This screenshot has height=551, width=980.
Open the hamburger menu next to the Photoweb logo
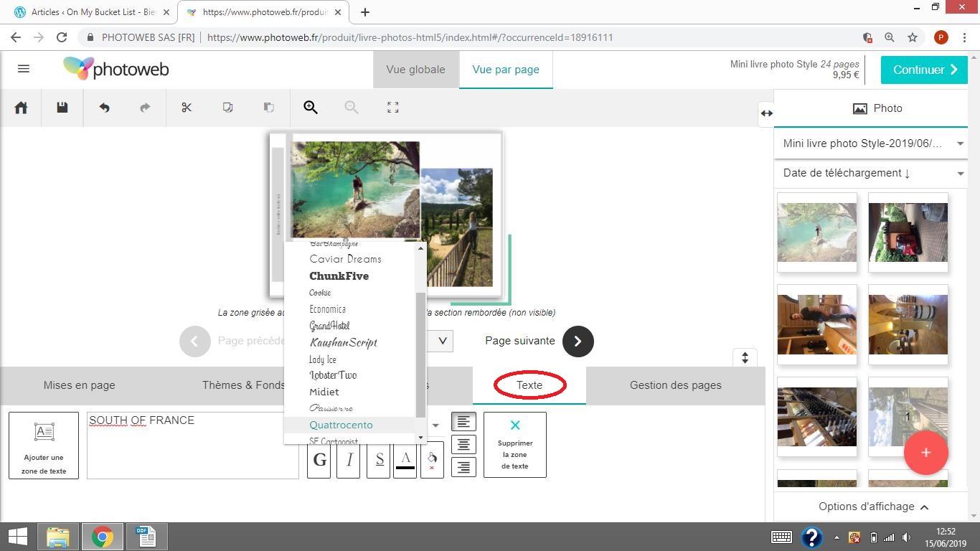(x=24, y=69)
